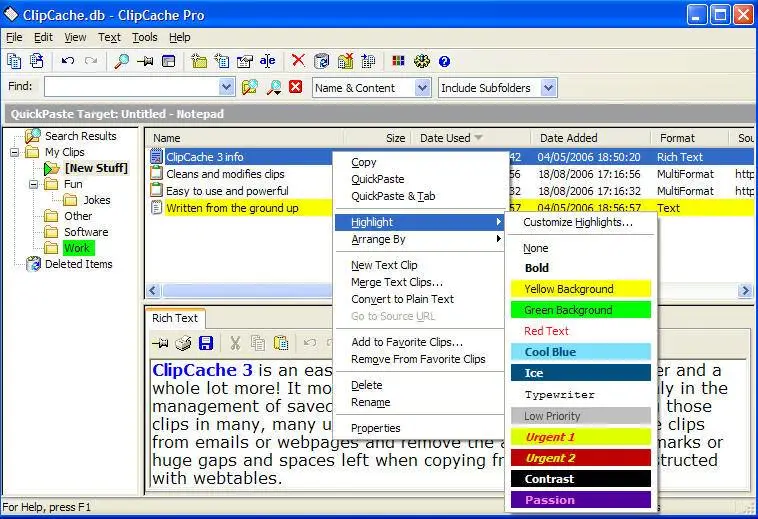Click the window layout toolbar icon
The image size is (758, 519).
(168, 61)
